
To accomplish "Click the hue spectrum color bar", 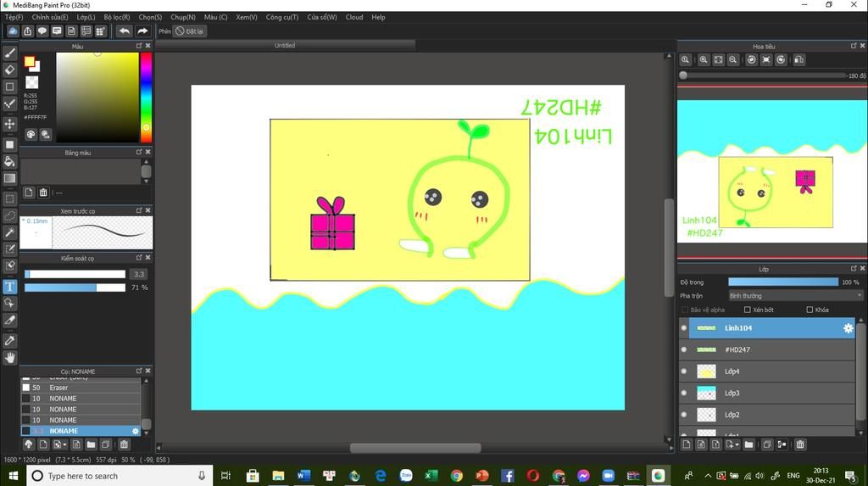I will click(x=146, y=97).
